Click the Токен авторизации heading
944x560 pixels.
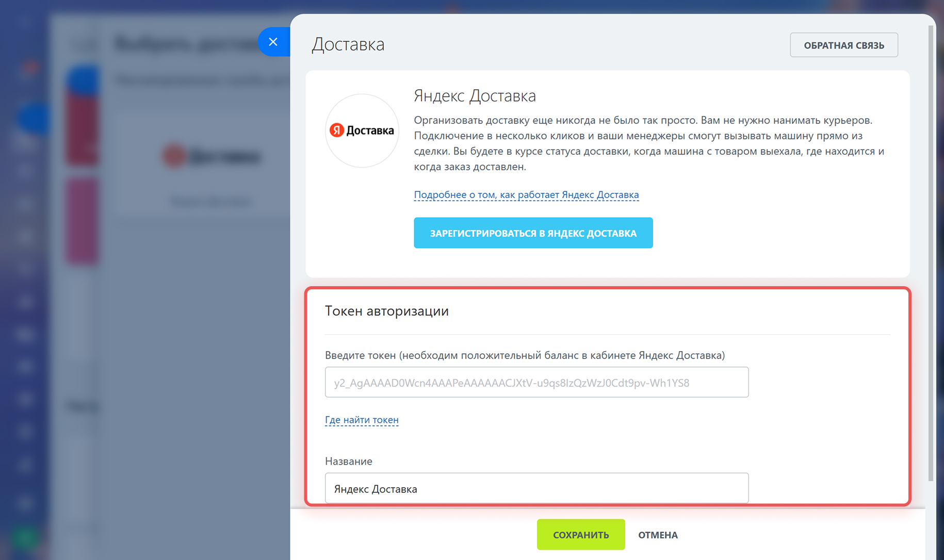(387, 311)
